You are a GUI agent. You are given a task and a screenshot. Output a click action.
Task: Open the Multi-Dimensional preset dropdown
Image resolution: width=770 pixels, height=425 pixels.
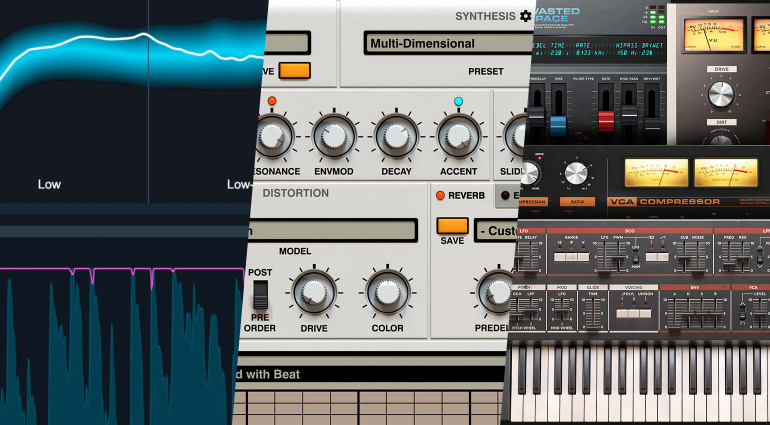point(447,43)
